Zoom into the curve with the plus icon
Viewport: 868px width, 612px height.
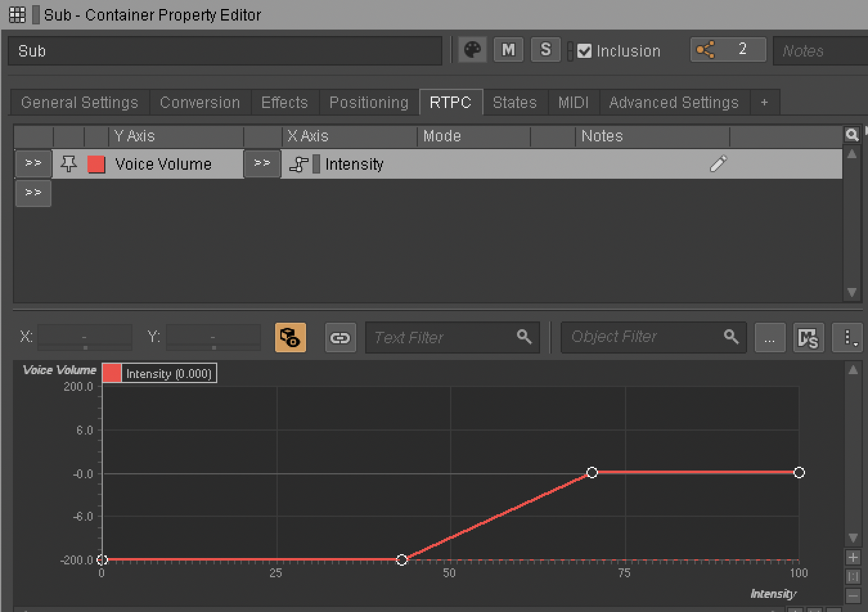tap(854, 557)
